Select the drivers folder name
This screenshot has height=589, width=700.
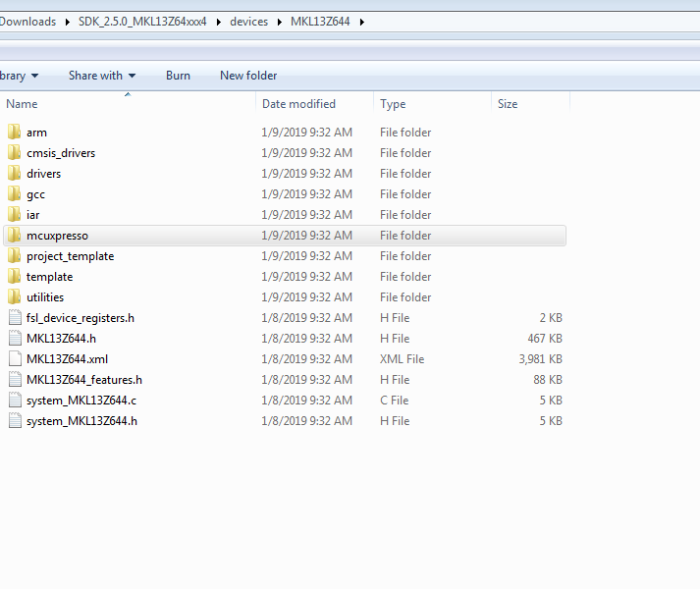click(43, 174)
